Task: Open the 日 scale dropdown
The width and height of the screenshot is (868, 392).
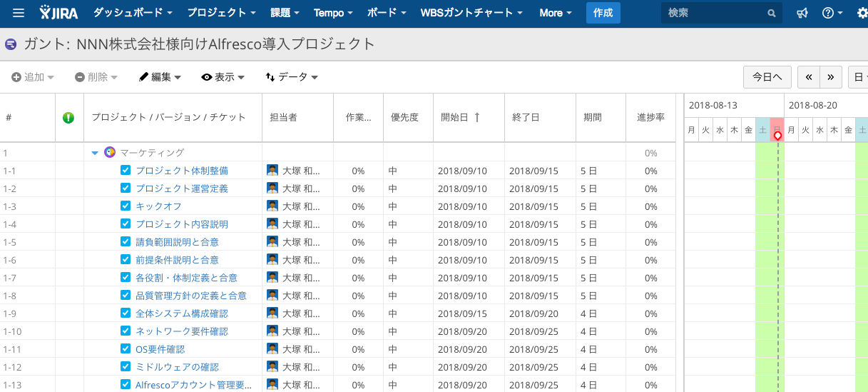Action: (x=858, y=77)
